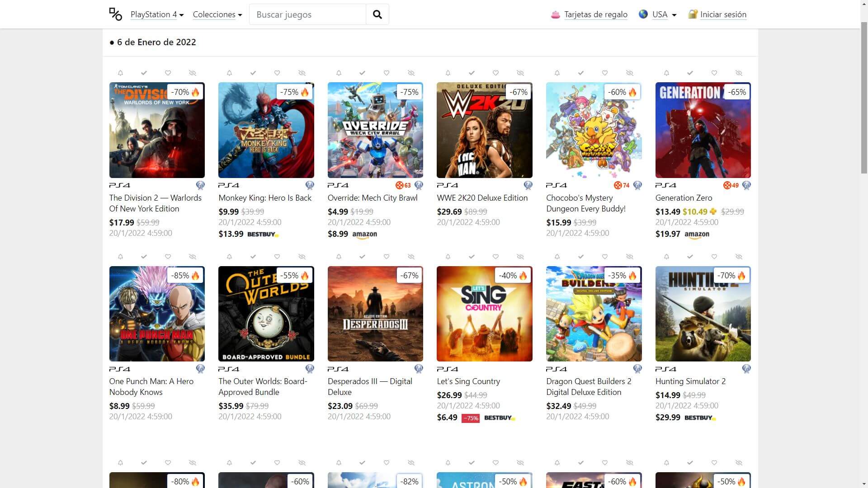Viewport: 868px width, 488px height.
Task: Click the Amazon logo under Generation Zero
Action: point(697,234)
